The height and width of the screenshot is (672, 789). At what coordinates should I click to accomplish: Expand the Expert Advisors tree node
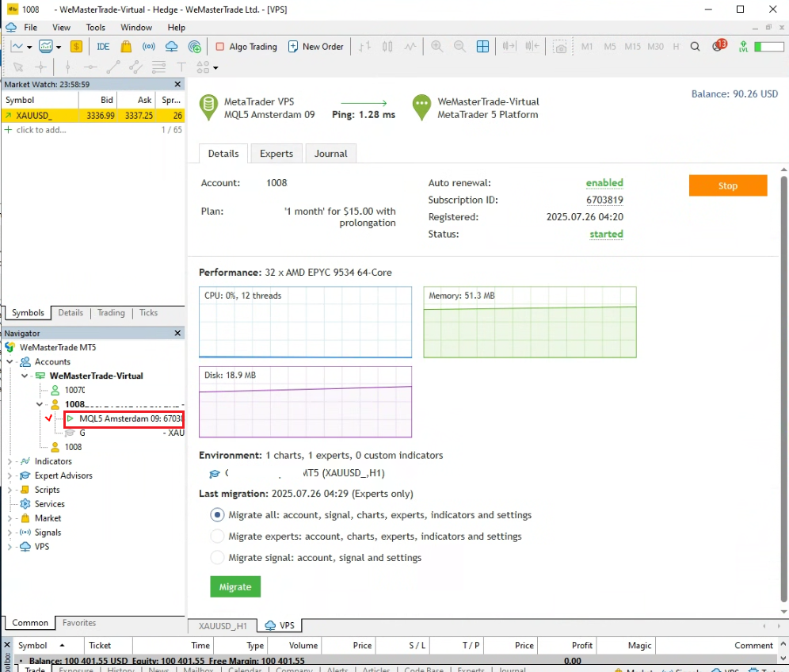pos(10,475)
